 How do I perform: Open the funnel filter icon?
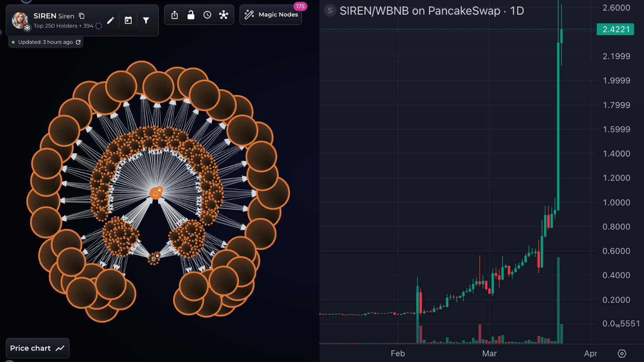click(x=146, y=21)
